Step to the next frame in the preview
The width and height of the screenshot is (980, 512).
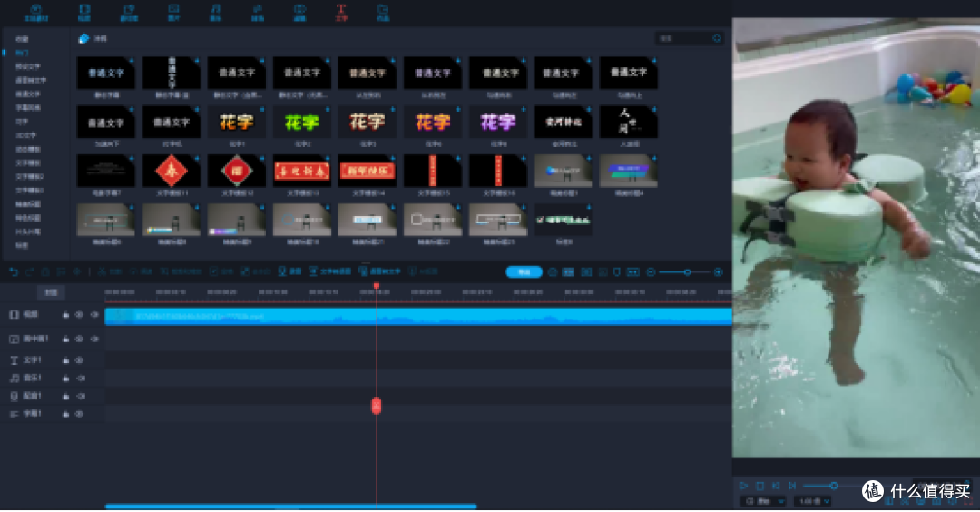pyautogui.click(x=792, y=486)
